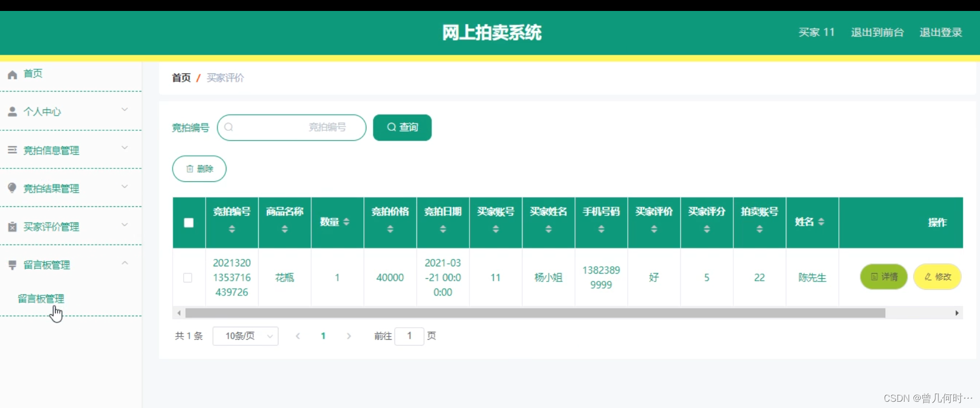Click the 40000 price cell

point(390,278)
